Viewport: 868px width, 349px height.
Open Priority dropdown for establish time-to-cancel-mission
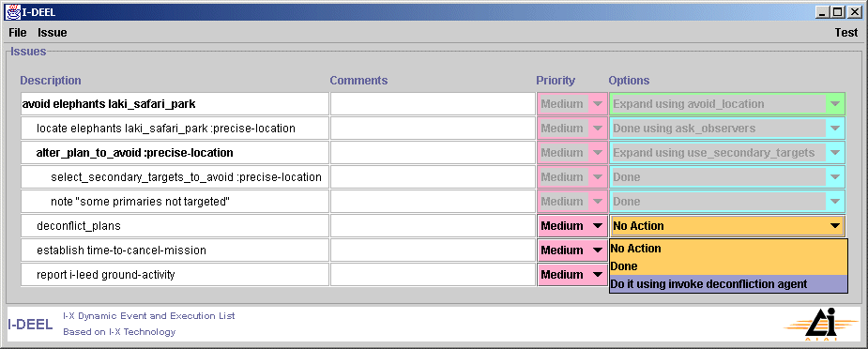(x=571, y=250)
